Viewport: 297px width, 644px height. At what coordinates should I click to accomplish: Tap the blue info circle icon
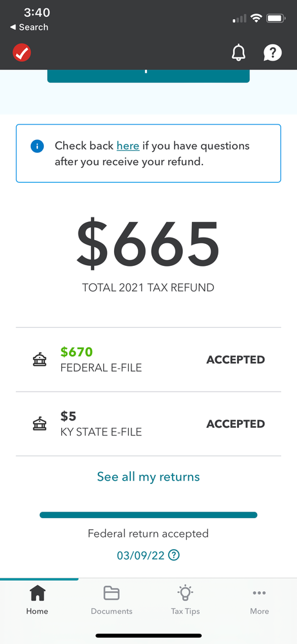click(37, 146)
